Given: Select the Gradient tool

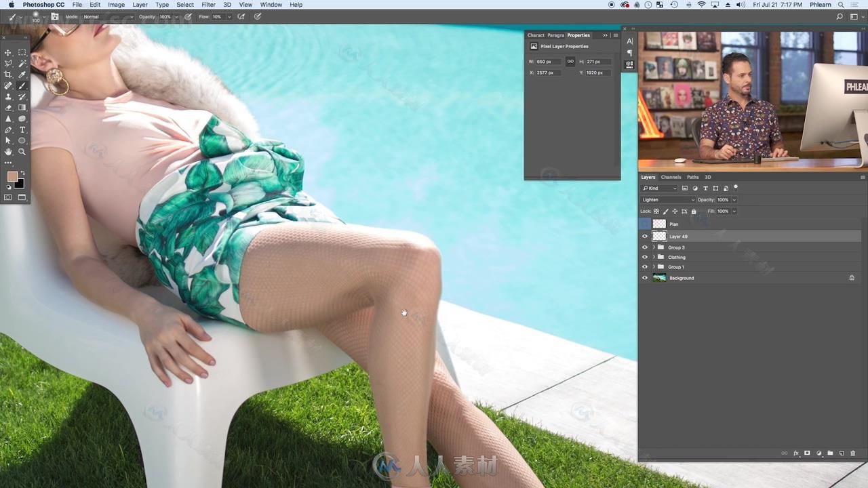Looking at the screenshot, I should 22,108.
